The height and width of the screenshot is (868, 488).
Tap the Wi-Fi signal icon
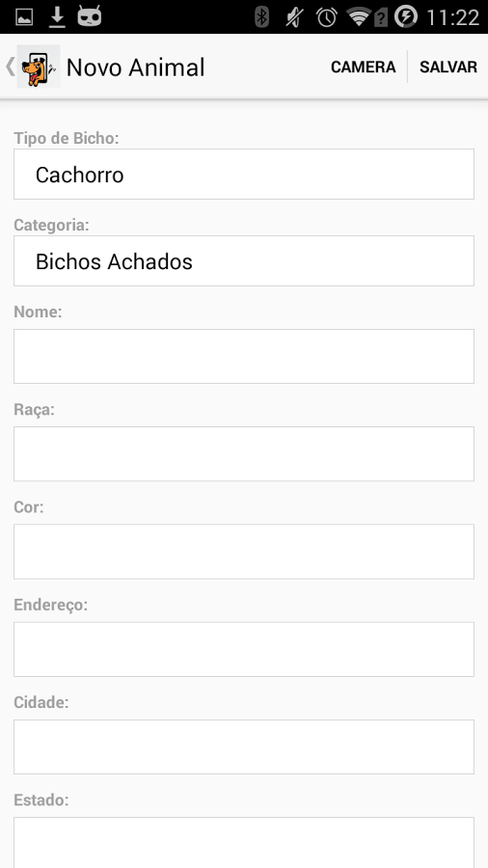(359, 17)
